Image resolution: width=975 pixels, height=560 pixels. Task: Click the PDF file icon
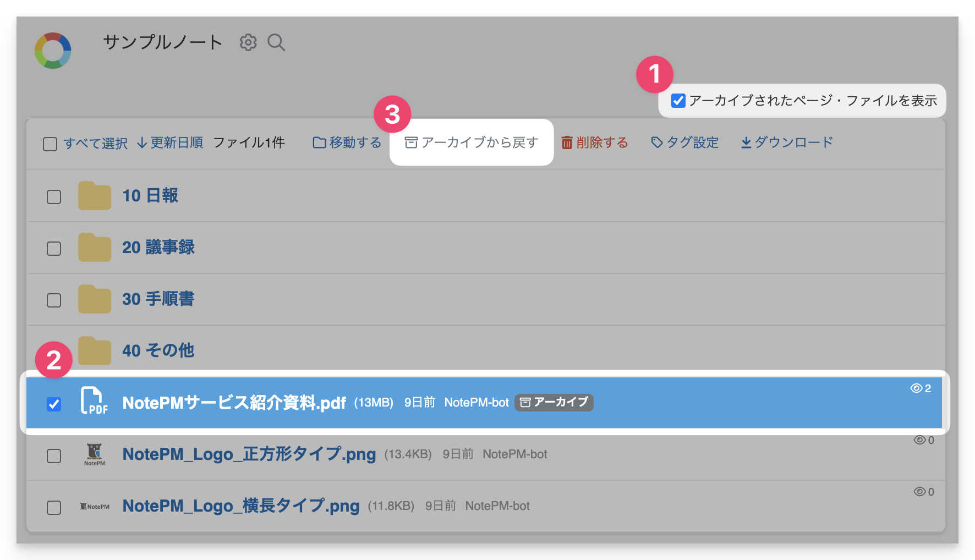(94, 401)
